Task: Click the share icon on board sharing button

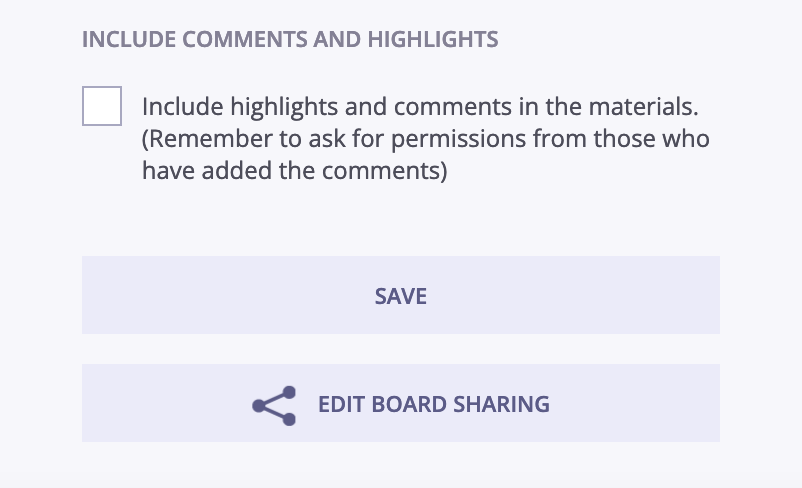Action: coord(274,405)
